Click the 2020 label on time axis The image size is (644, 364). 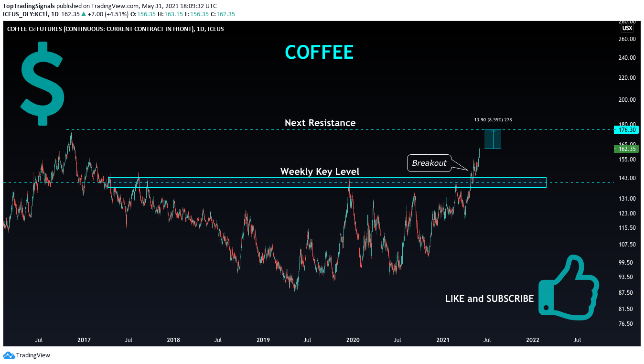353,340
